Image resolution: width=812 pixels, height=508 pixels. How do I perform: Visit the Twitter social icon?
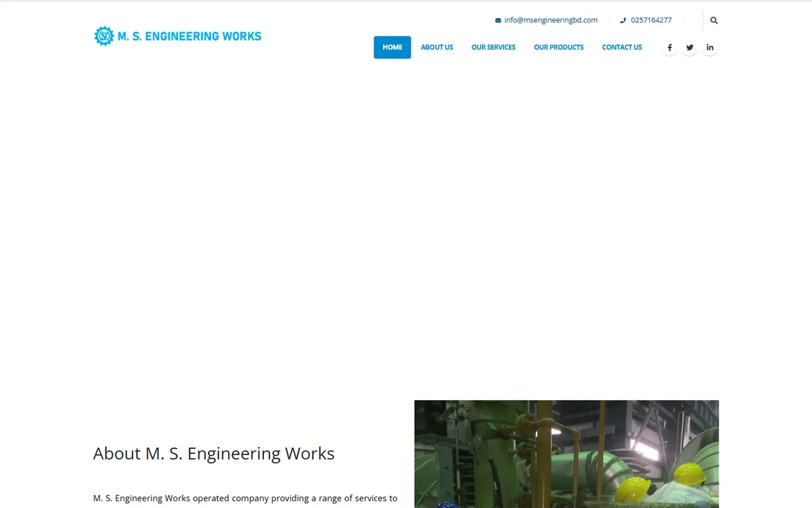pyautogui.click(x=690, y=47)
